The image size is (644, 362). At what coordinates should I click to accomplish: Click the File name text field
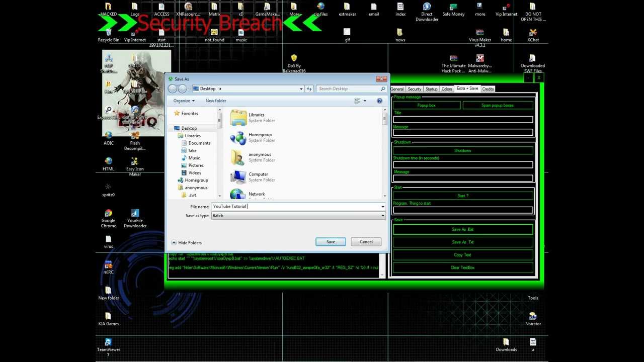pos(296,207)
